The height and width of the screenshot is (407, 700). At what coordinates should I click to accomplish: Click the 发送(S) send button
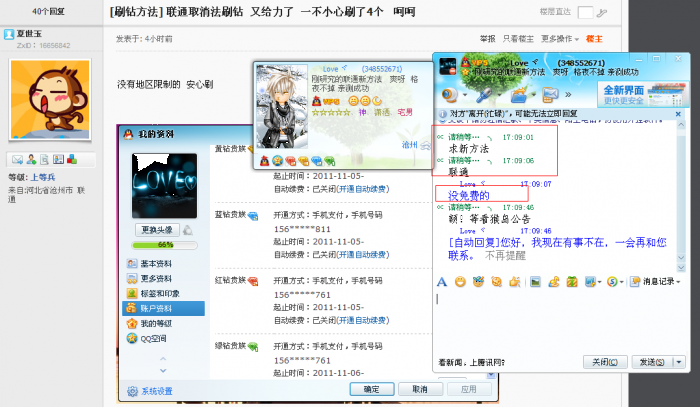click(x=652, y=362)
